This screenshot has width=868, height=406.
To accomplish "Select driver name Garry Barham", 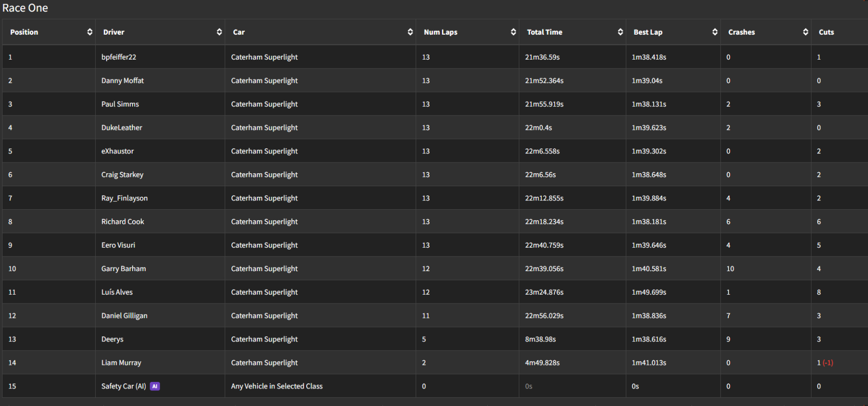I will (x=123, y=269).
